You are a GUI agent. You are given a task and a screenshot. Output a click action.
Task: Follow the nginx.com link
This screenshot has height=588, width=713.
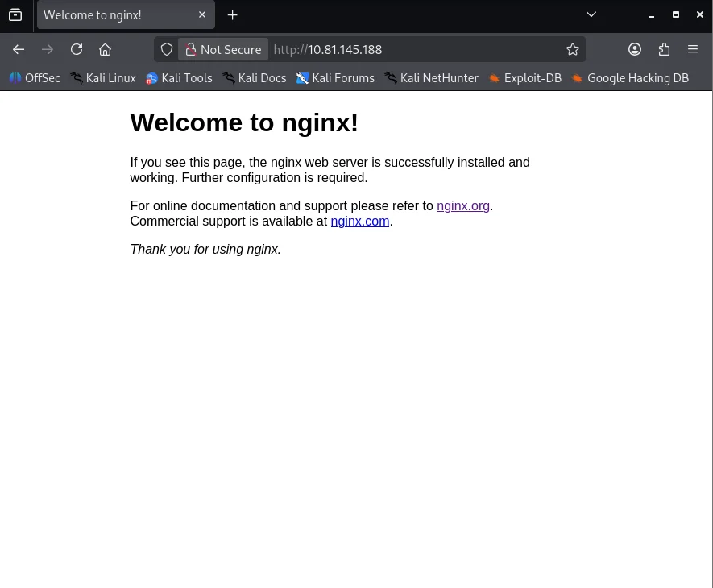360,221
